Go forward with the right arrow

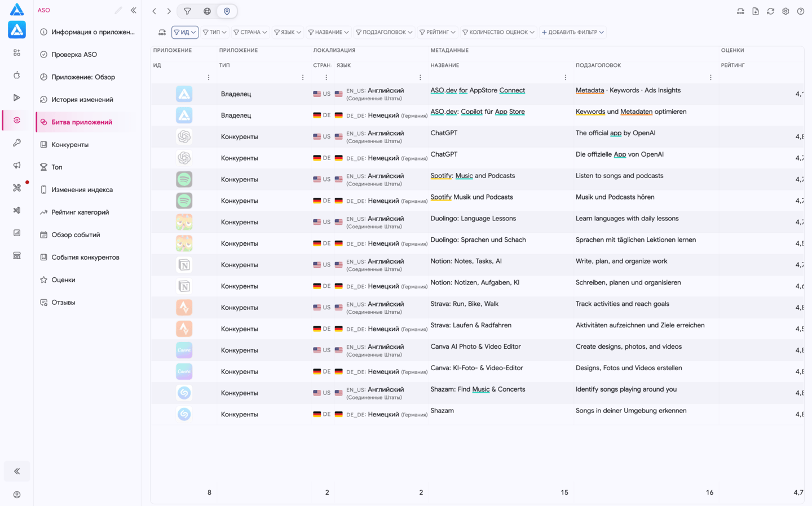click(169, 11)
